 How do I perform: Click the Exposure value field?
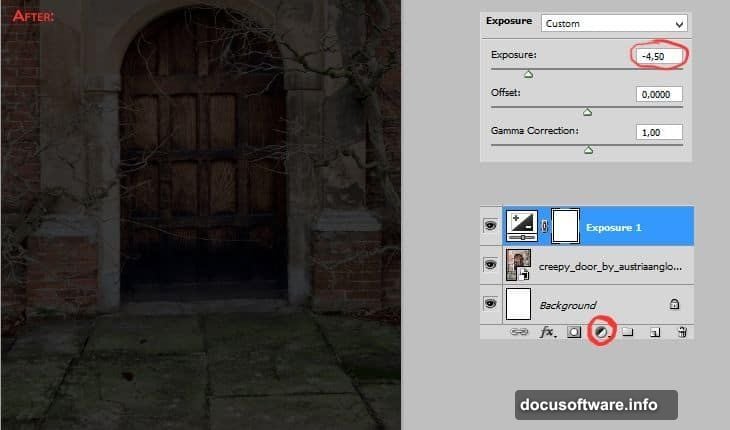pyautogui.click(x=659, y=55)
